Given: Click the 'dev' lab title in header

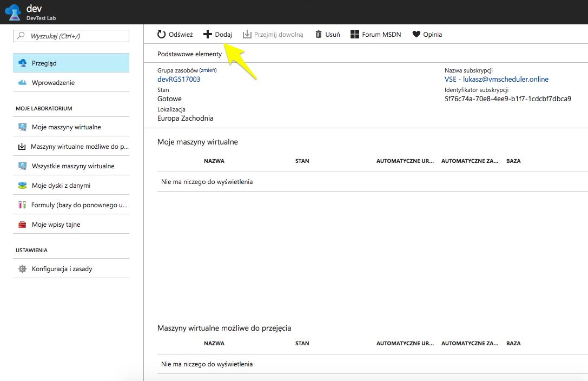Looking at the screenshot, I should [34, 8].
